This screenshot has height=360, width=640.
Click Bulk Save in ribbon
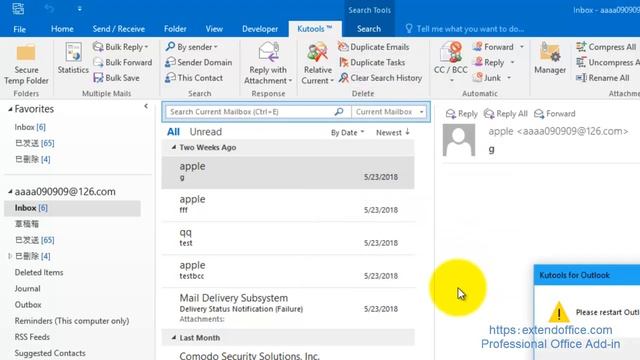(x=116, y=78)
